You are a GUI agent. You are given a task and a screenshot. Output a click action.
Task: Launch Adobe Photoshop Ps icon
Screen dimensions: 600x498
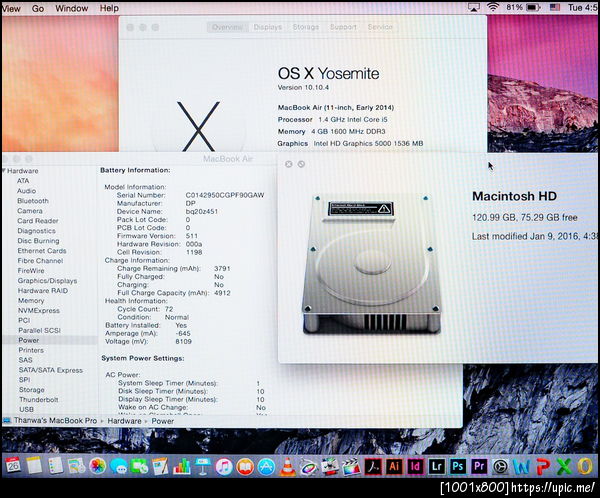point(458,467)
